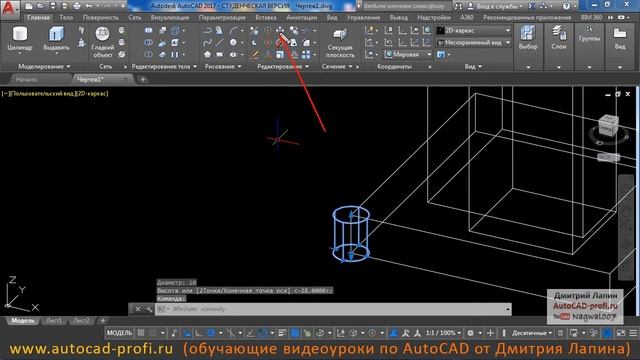Click the add layout plus button
The width and height of the screenshot is (640, 360).
coord(103,321)
